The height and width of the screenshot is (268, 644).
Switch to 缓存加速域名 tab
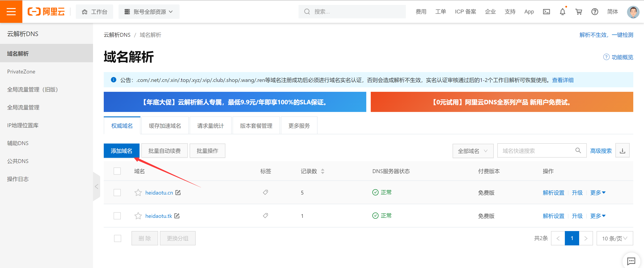tap(165, 126)
